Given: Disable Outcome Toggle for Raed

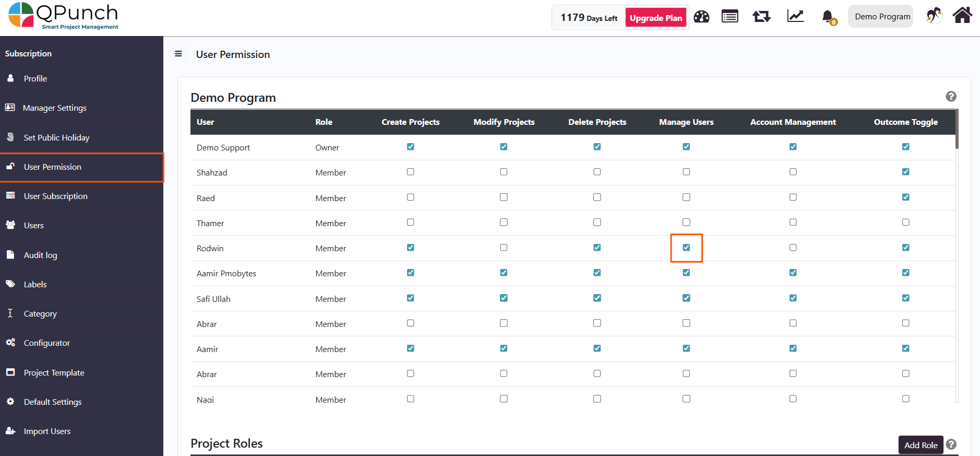Looking at the screenshot, I should point(905,197).
